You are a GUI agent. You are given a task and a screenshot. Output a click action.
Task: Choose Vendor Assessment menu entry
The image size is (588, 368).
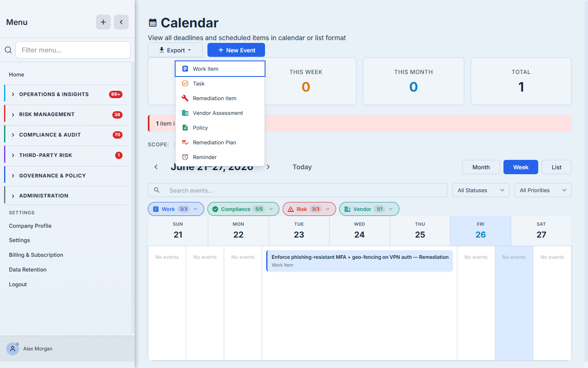(x=220, y=113)
